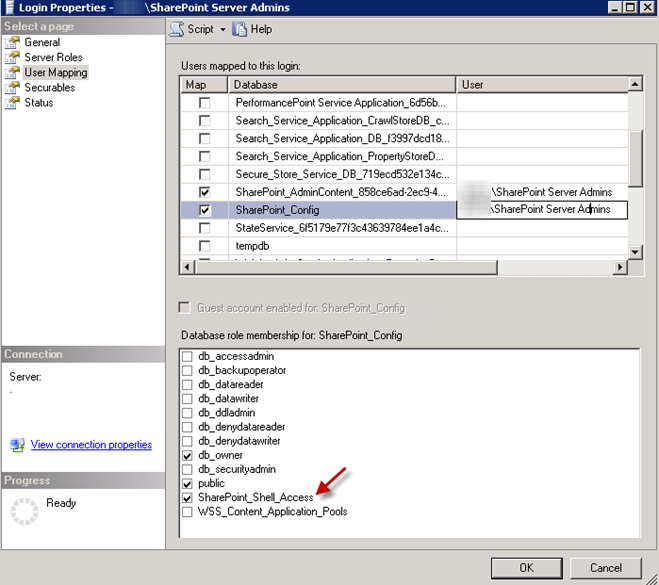Enable the db_datareader role
The height and width of the screenshot is (585, 659).
coord(187,385)
